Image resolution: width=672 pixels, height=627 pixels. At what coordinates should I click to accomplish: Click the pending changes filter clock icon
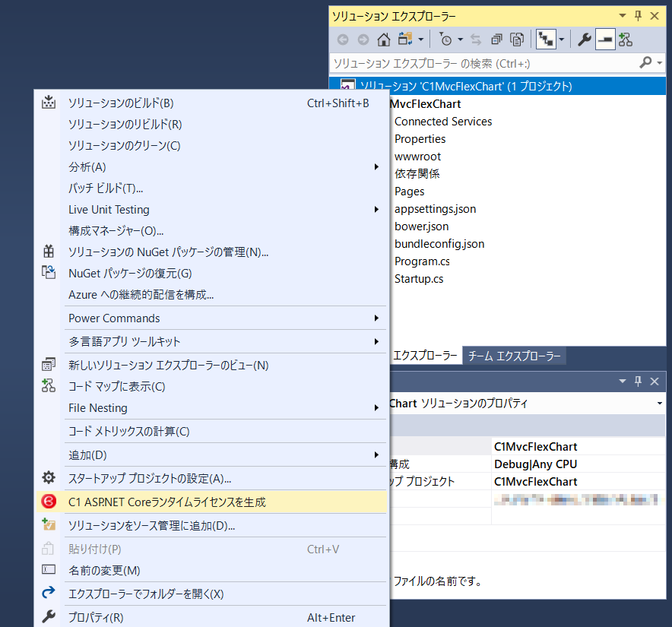pyautogui.click(x=445, y=40)
